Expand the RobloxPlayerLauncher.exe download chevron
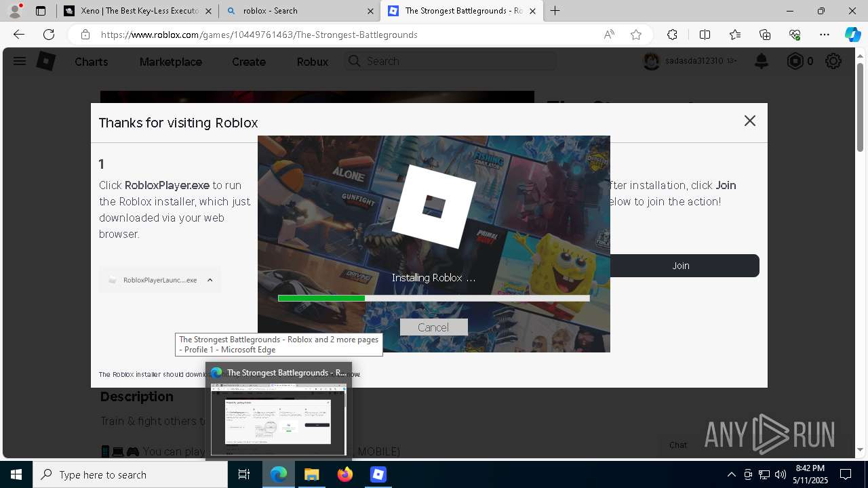The image size is (868, 488). coord(210,280)
